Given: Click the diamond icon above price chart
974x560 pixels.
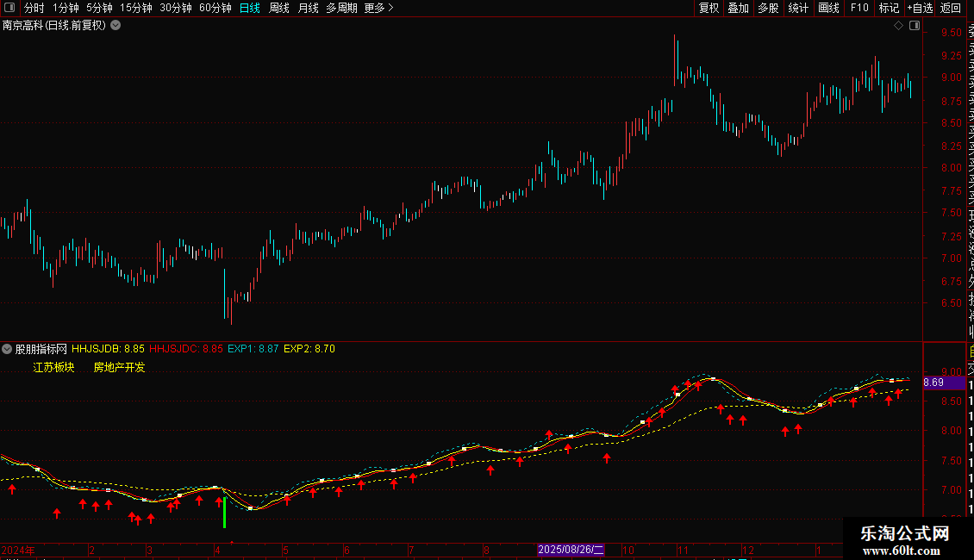Looking at the screenshot, I should pos(898,26).
